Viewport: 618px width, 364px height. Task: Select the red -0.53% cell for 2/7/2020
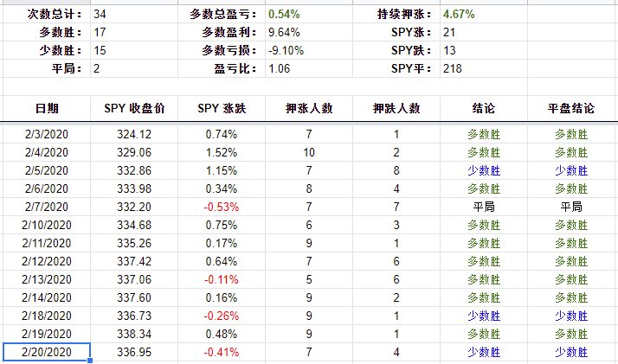tap(222, 207)
